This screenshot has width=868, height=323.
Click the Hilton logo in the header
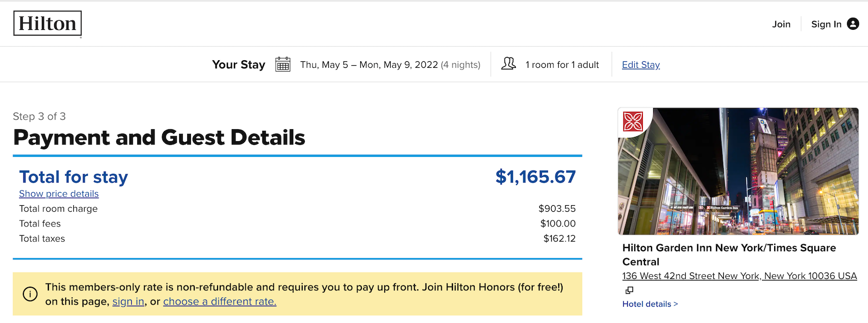pyautogui.click(x=48, y=23)
